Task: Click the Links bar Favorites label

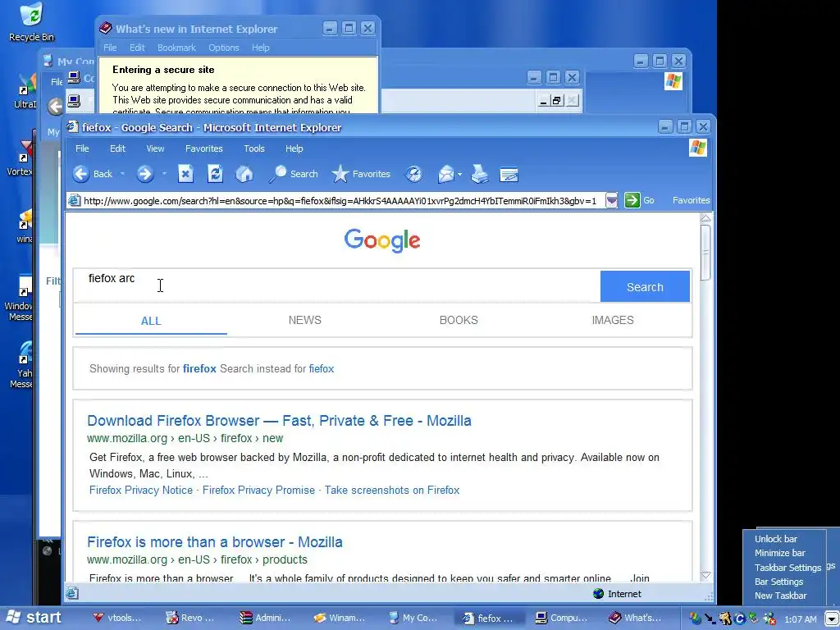Action: point(691,200)
